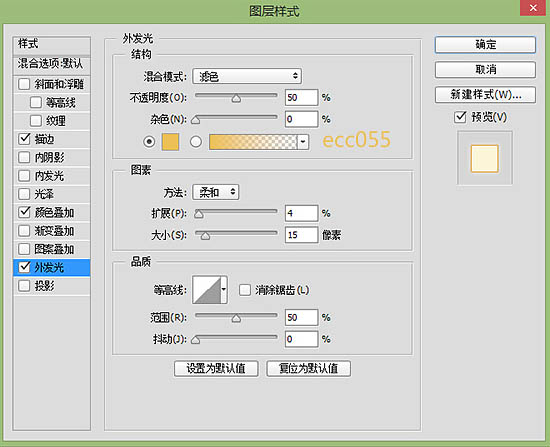Viewport: 550px width, 447px height.
Task: Enable the 渐变叠加 checkbox
Action: (24, 231)
